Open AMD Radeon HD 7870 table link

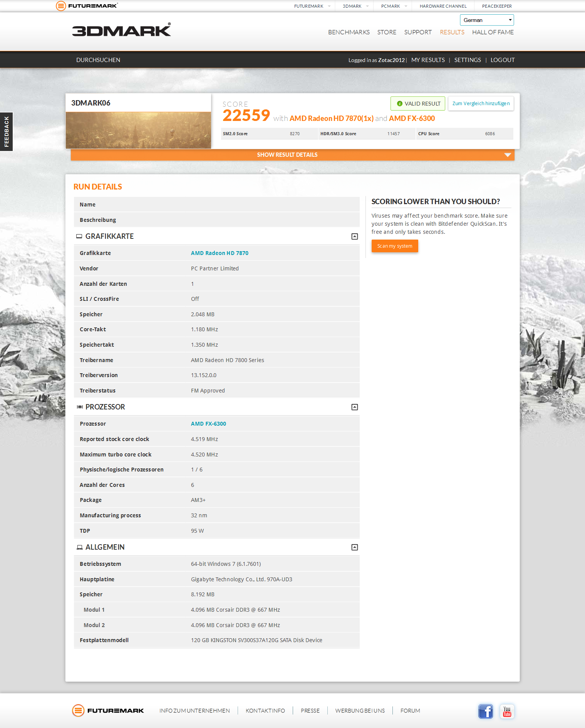coord(220,253)
